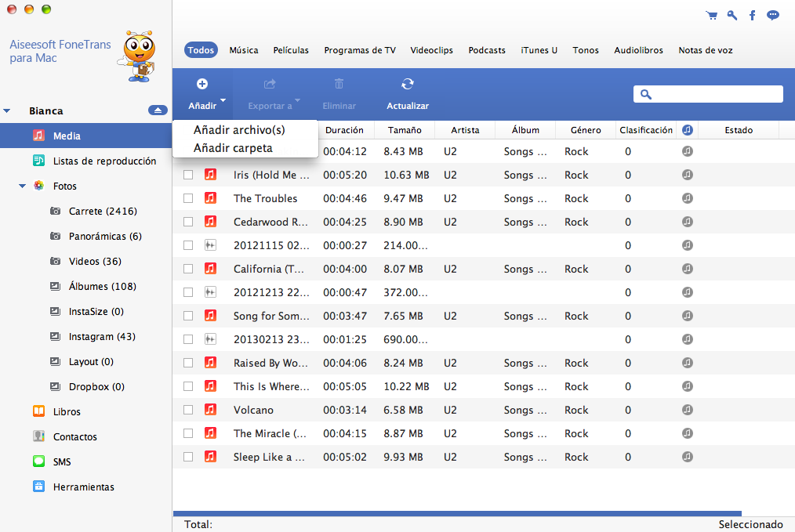Eject the Bianca device
Viewport: 795px width, 532px height.
(158, 110)
